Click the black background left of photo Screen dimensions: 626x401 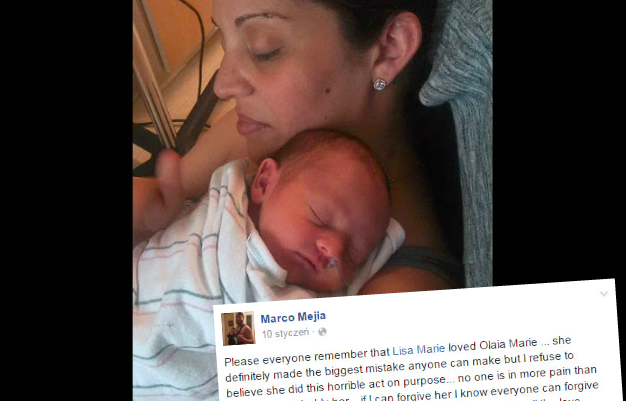point(66,200)
